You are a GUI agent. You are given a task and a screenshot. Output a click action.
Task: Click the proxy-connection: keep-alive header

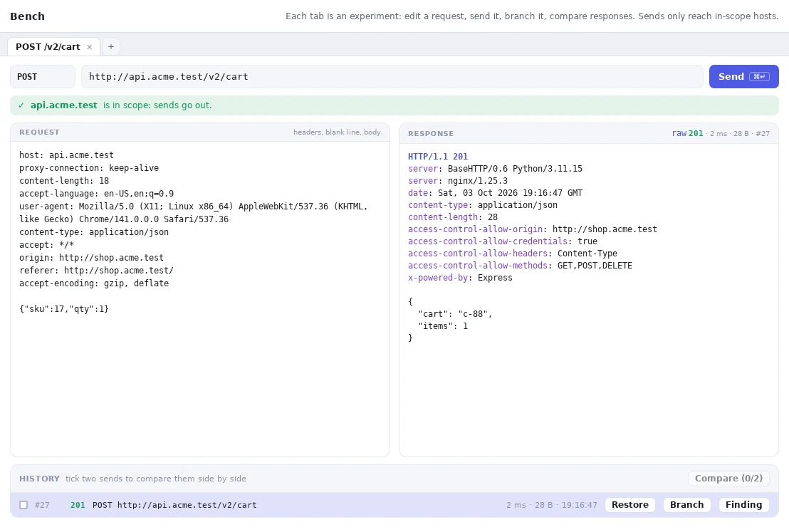coord(89,168)
